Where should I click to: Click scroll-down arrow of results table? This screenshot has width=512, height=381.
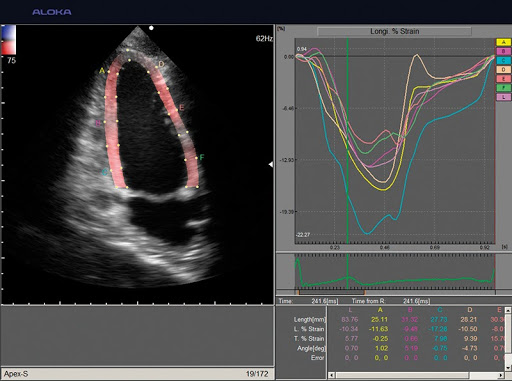click(508, 368)
